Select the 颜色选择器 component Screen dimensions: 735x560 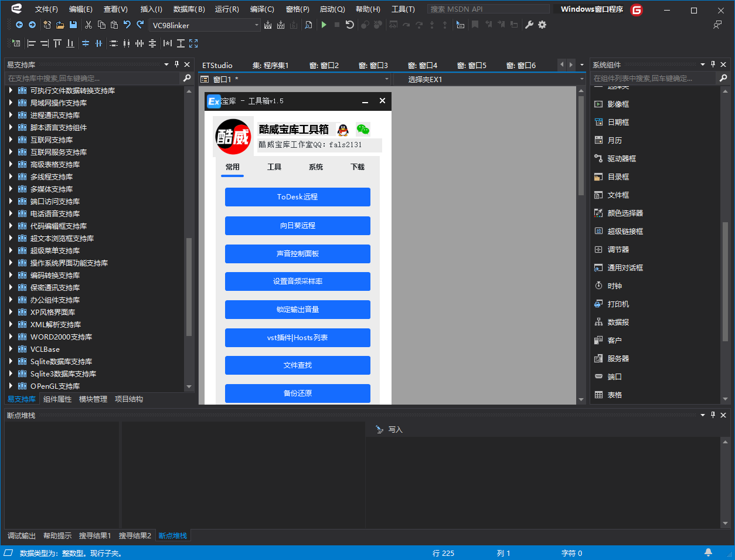coord(625,213)
